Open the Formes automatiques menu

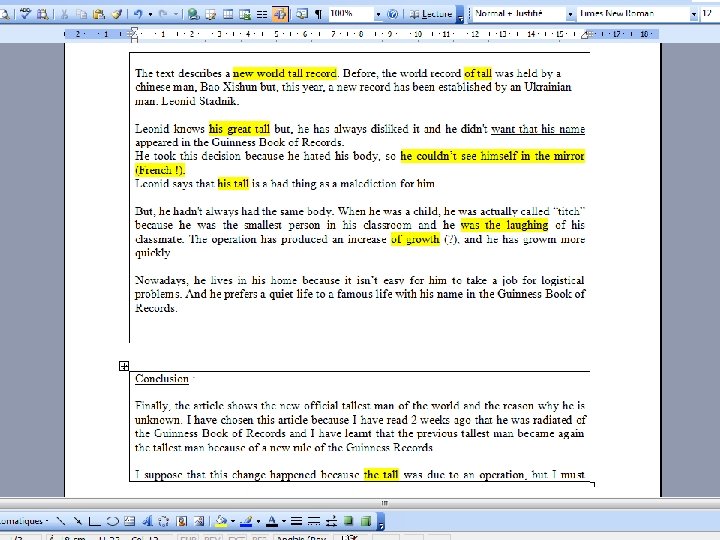tap(24, 521)
